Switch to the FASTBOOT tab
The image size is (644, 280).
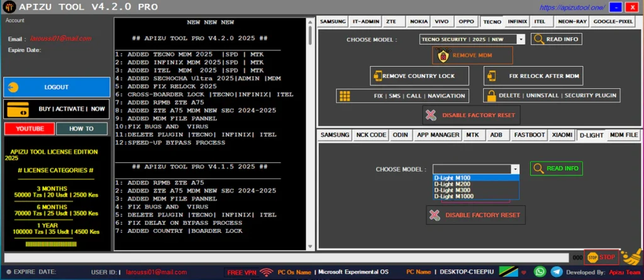tap(529, 135)
